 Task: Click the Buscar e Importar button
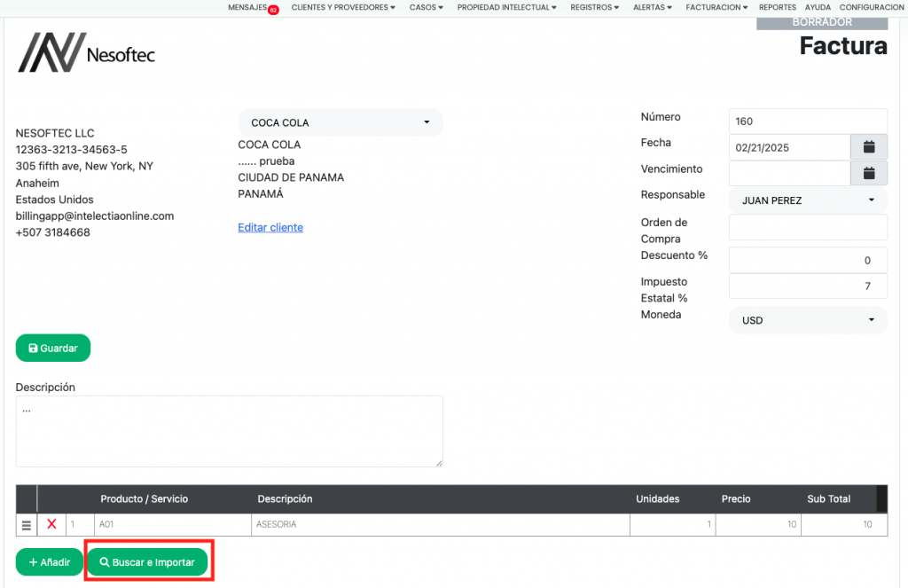click(147, 562)
